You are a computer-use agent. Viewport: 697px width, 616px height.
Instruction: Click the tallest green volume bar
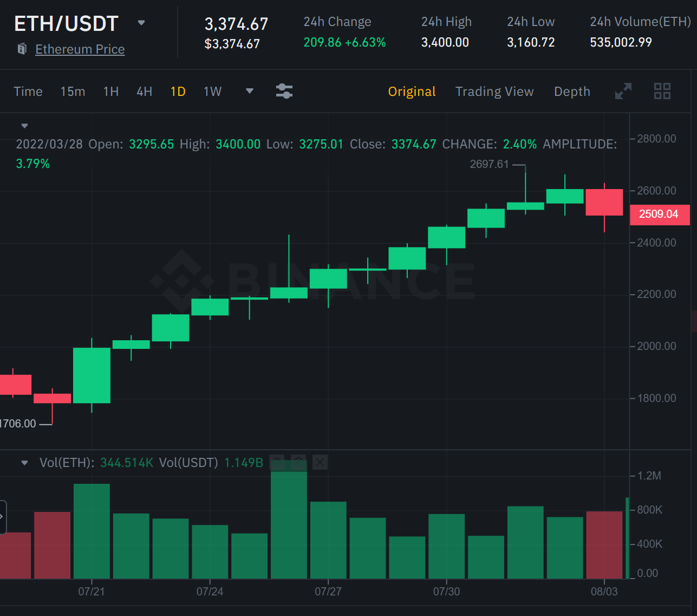(289, 520)
